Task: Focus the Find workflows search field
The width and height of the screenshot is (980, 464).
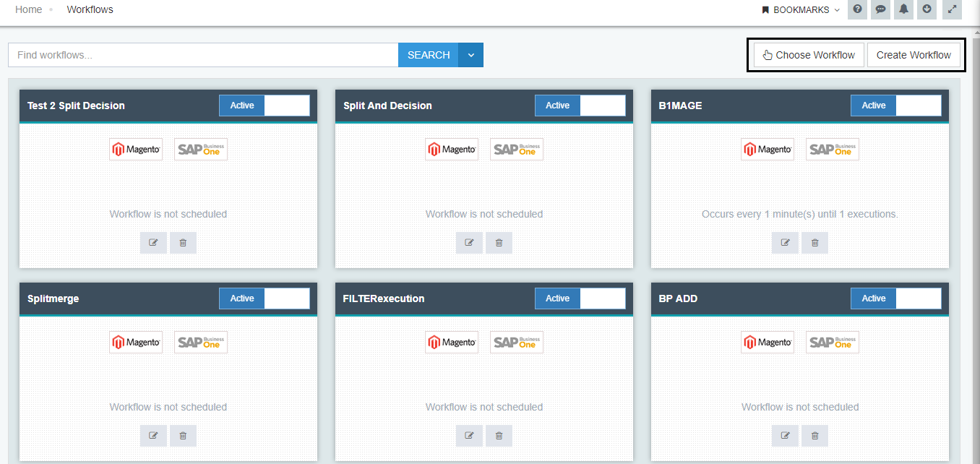Action: 202,55
